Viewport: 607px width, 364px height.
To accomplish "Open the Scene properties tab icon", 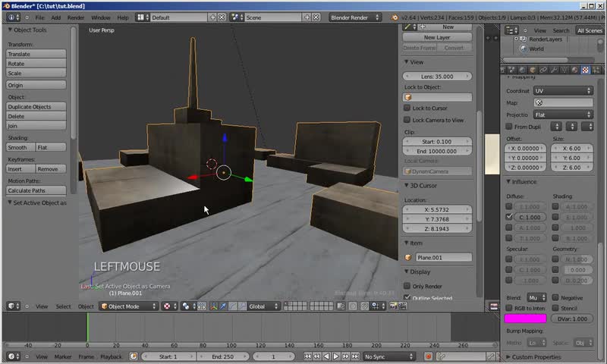I will (512, 70).
